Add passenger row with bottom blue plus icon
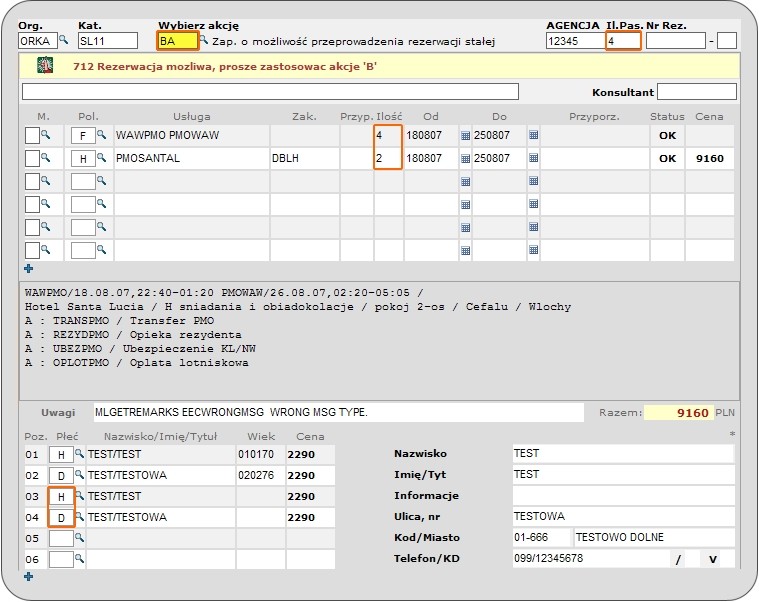759x602 pixels. (x=29, y=576)
